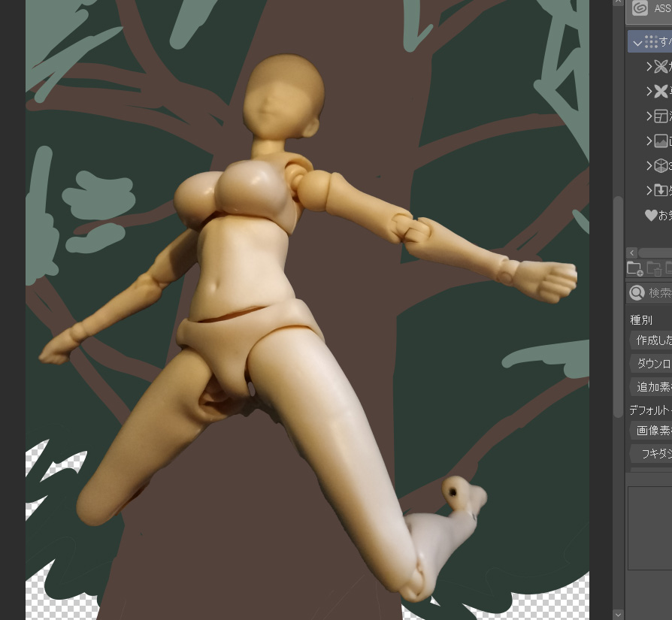672x620 pixels.
Task: Toggle the ダウンロード tag filter
Action: click(x=652, y=363)
